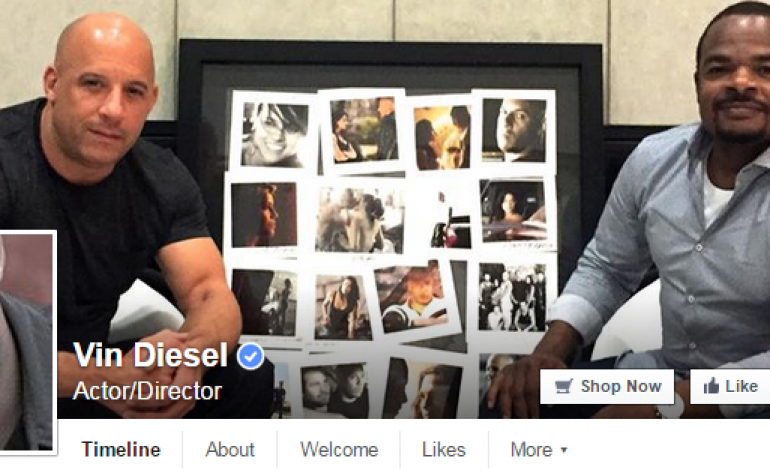Open the cover photo image
Viewport: 770px width, 470px height.
(385, 209)
